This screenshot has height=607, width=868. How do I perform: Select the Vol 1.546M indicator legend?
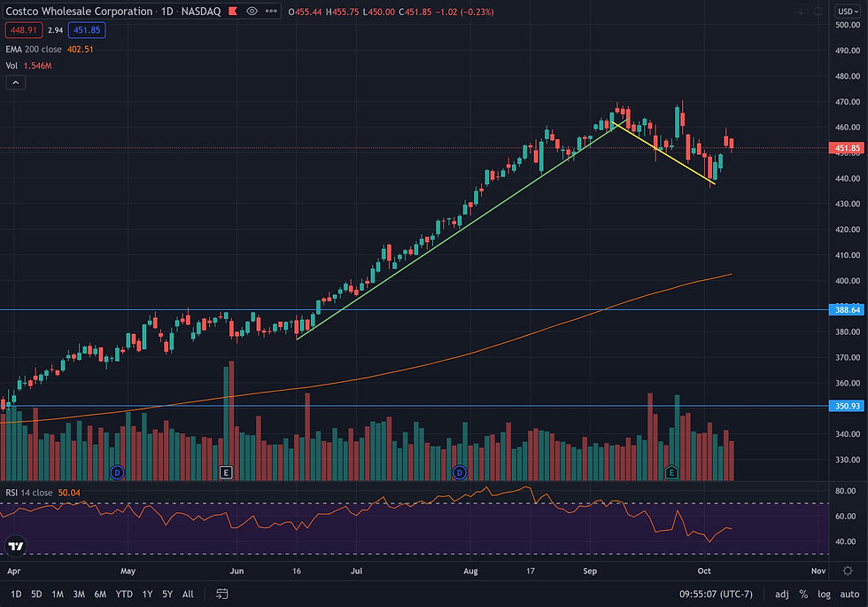[28, 66]
